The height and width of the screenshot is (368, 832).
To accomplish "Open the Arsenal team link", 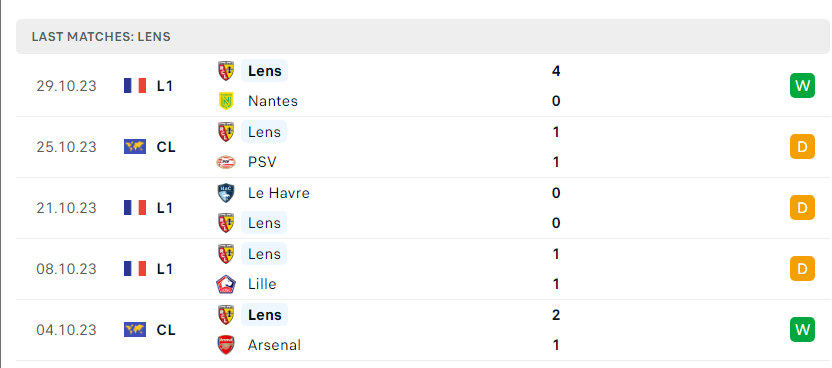I will click(x=274, y=345).
